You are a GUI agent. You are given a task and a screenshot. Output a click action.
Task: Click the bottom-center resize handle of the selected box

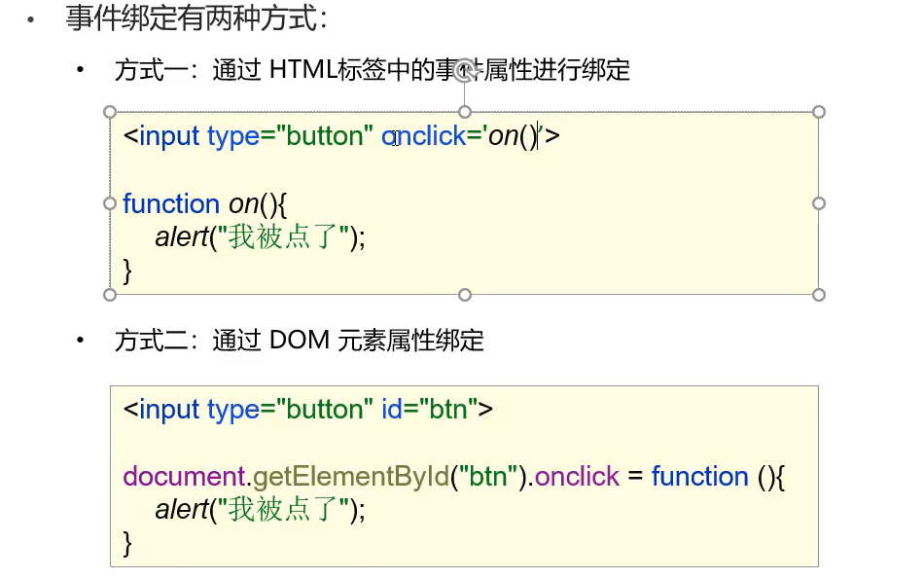click(x=465, y=294)
